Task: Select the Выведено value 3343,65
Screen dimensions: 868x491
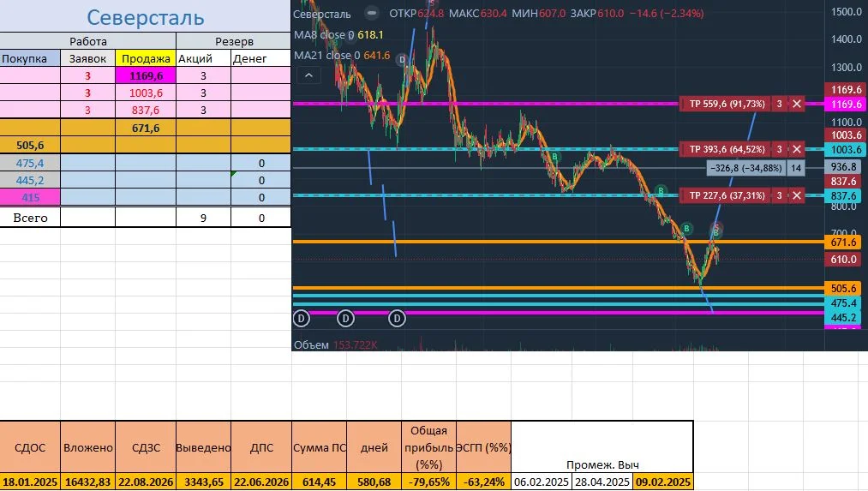Action: click(203, 482)
